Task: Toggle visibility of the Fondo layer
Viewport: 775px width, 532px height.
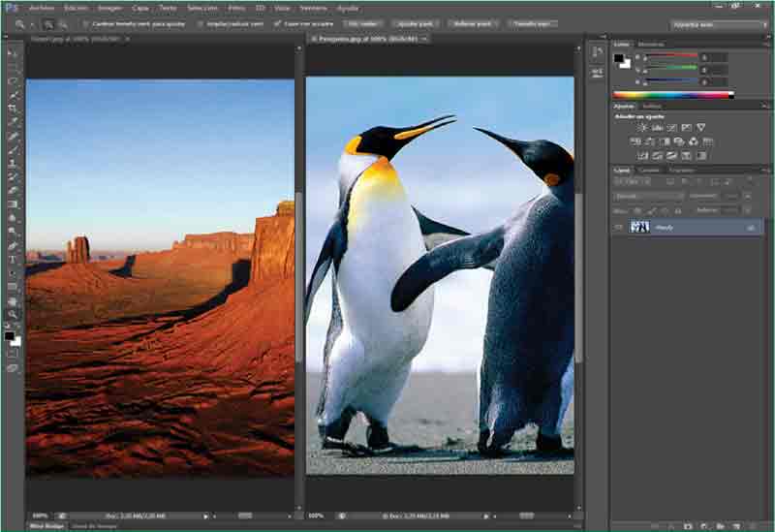Action: tap(619, 227)
